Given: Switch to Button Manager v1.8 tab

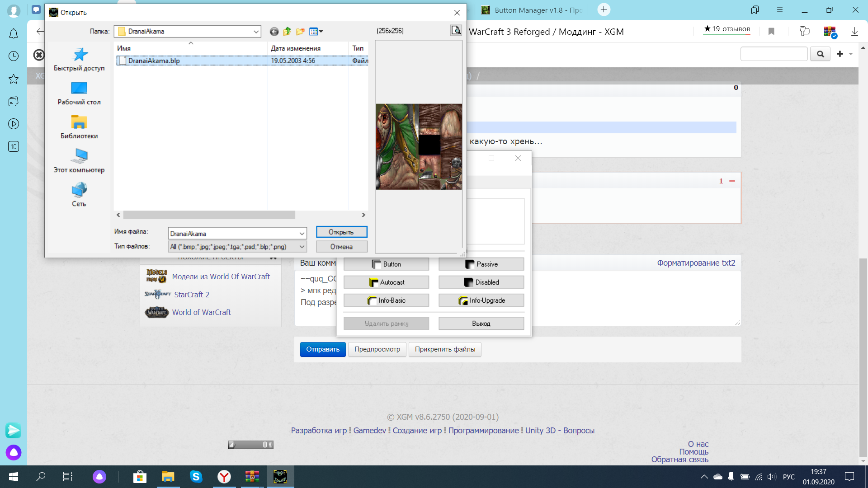Looking at the screenshot, I should (x=531, y=10).
